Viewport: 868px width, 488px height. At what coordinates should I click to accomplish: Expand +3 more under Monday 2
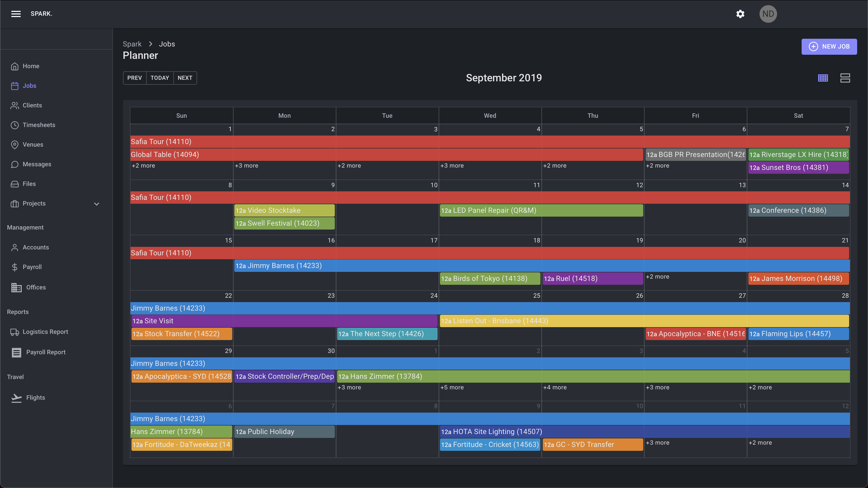pos(246,166)
